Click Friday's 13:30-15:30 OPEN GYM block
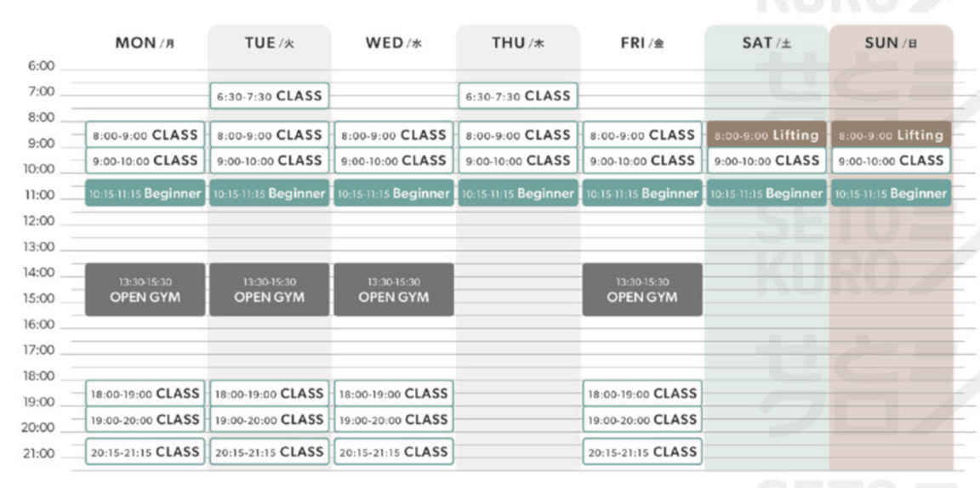980x488 pixels. [642, 290]
